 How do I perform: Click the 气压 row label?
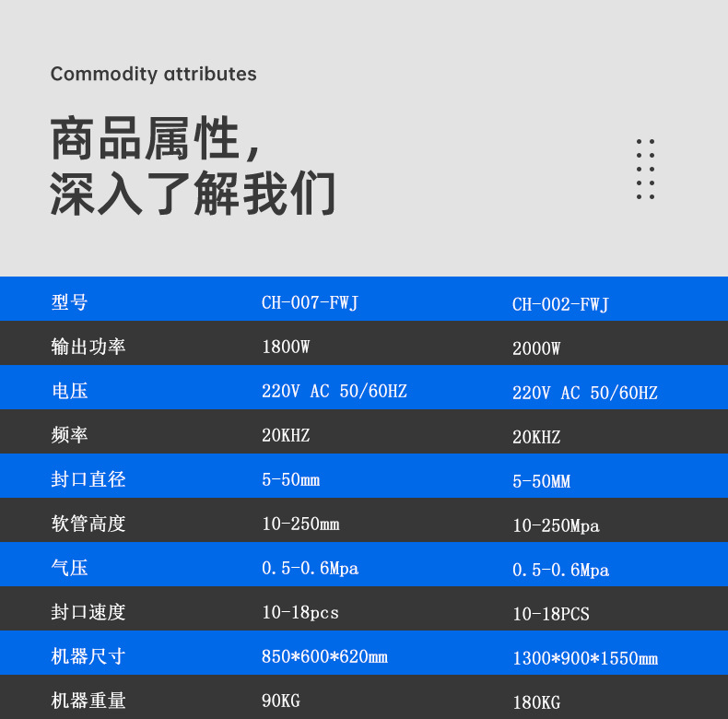(x=70, y=568)
